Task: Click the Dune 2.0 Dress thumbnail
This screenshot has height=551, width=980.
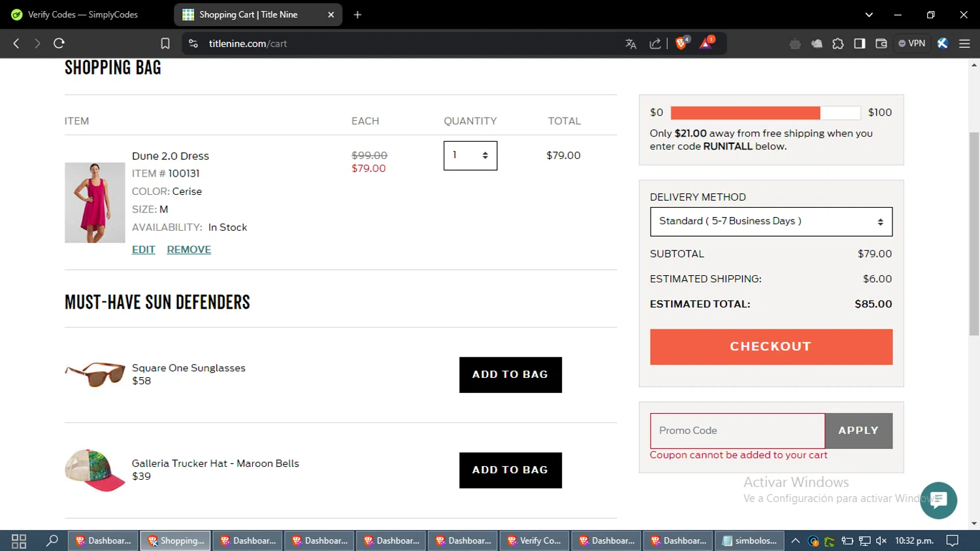Action: 95,203
